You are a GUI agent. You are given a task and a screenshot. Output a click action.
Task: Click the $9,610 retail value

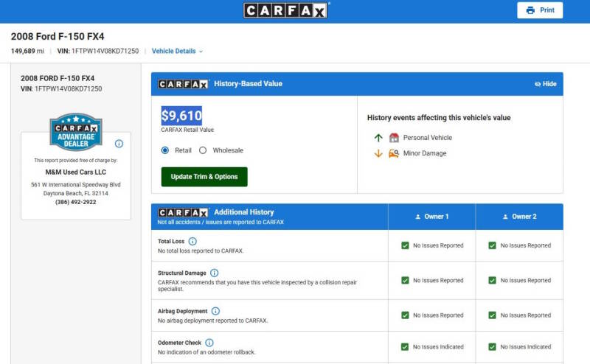click(x=181, y=116)
